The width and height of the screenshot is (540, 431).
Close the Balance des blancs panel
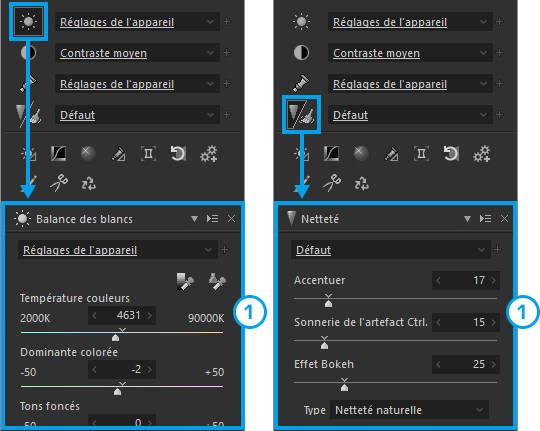pos(231,219)
